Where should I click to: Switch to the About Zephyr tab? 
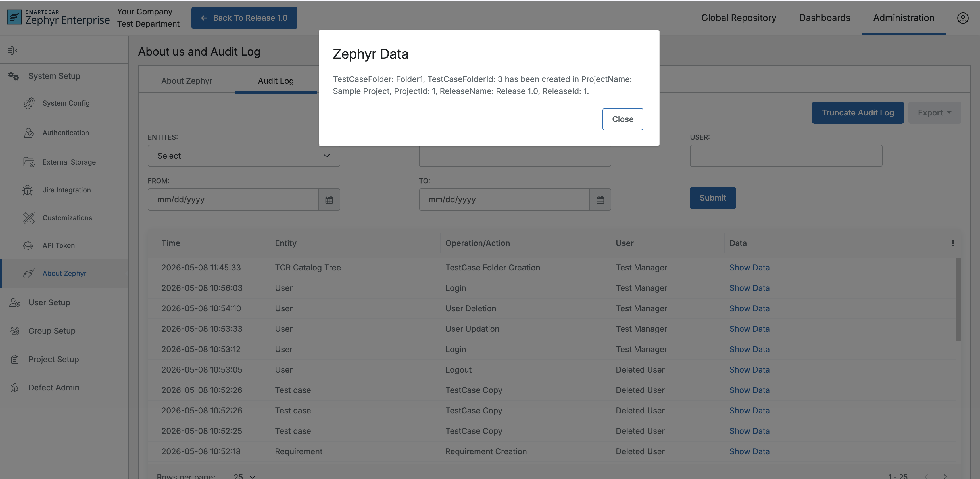[187, 81]
